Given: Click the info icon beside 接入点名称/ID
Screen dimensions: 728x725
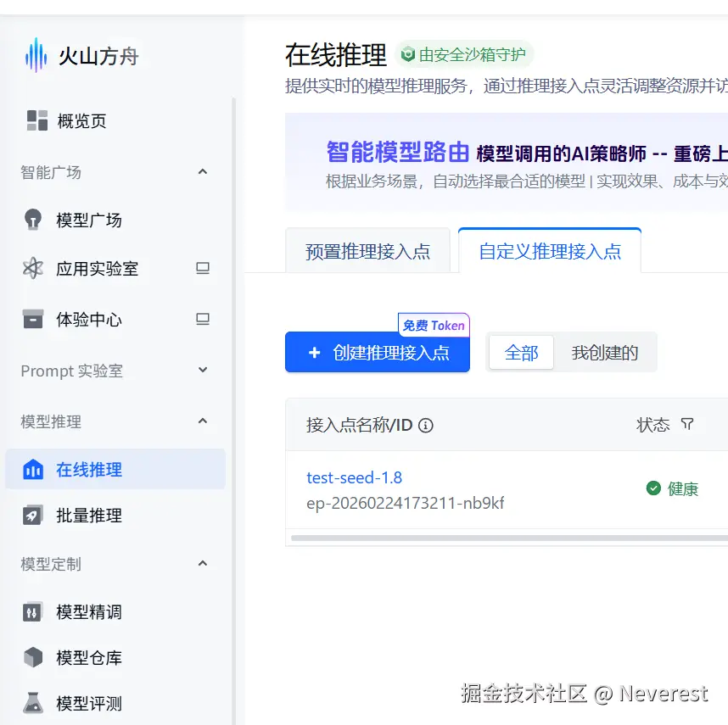Looking at the screenshot, I should (x=426, y=425).
